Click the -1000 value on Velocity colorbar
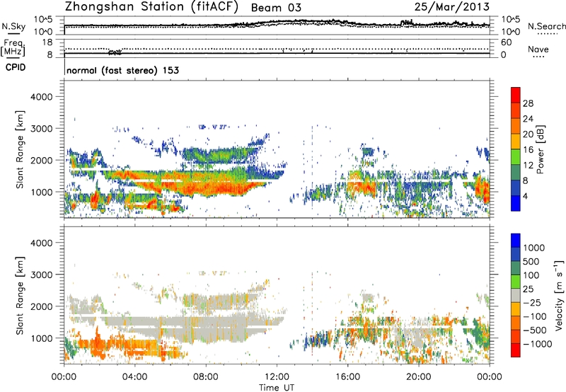Viewport: 566px width, 392px height. 537,344
